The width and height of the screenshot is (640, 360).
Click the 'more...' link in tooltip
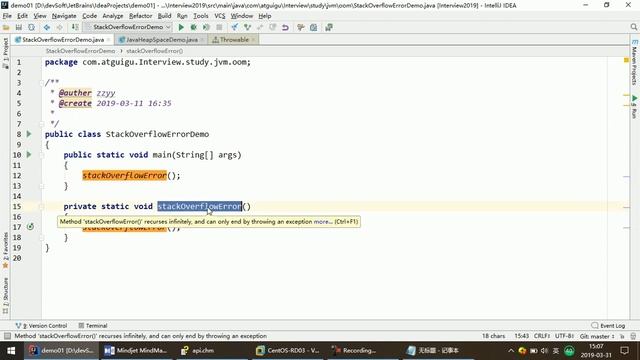click(x=323, y=222)
